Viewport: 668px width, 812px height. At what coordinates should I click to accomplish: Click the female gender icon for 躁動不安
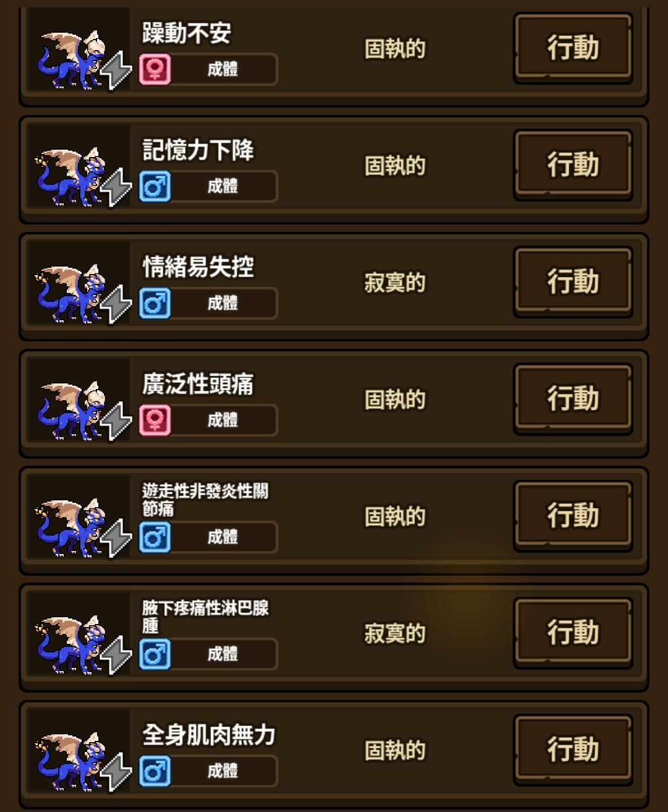pos(155,69)
